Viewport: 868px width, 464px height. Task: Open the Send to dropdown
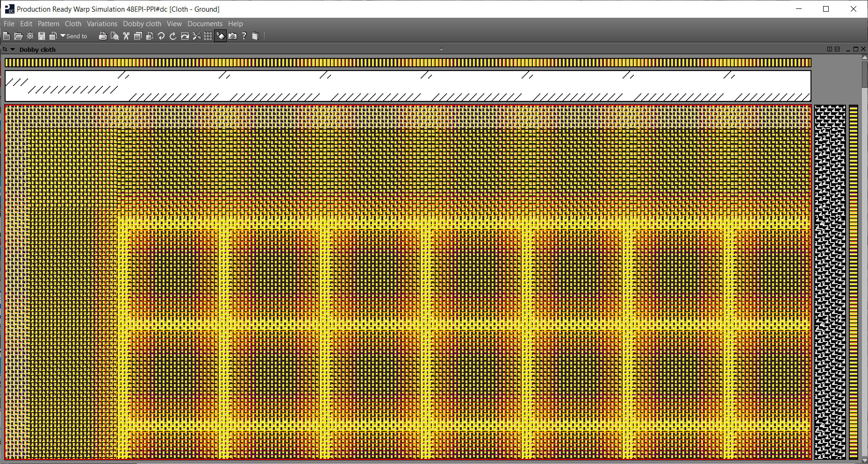[74, 36]
